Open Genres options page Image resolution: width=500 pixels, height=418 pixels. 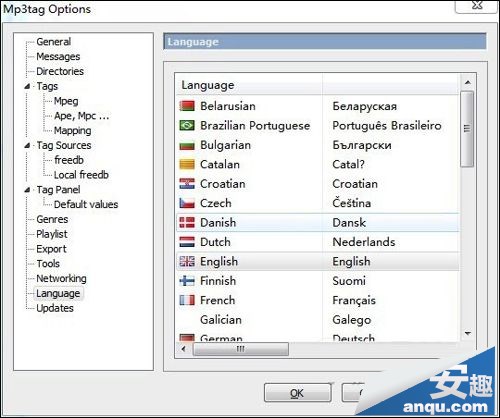52,219
